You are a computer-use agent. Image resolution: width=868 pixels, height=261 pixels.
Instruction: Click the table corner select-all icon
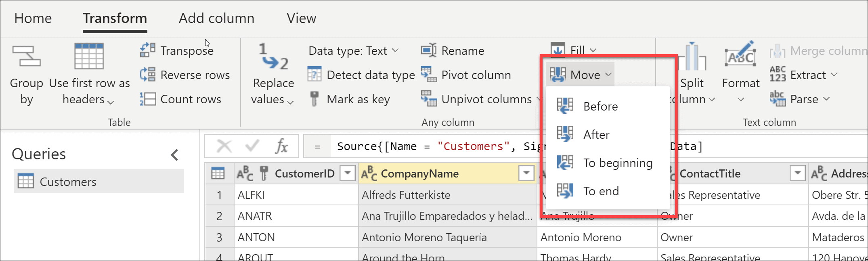click(218, 173)
